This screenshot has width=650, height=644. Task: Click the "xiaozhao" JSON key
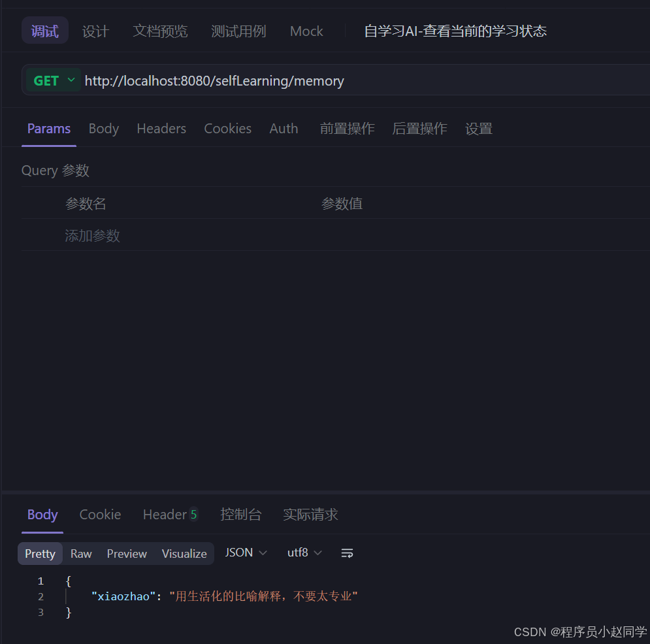(123, 596)
